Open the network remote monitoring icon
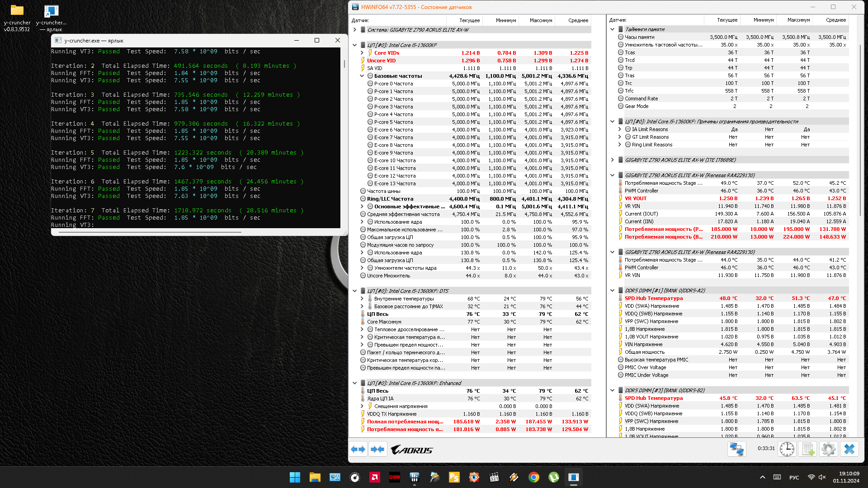This screenshot has height=488, width=868. (x=736, y=449)
